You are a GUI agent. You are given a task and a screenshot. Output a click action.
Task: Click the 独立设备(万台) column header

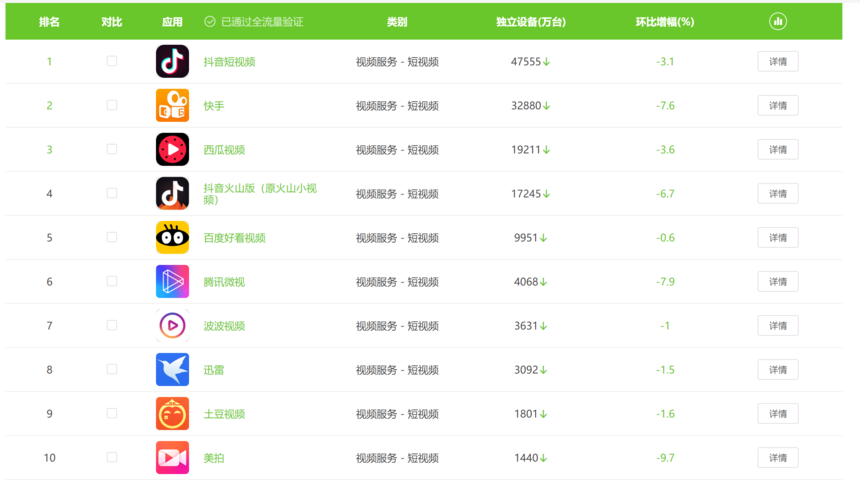[x=531, y=22]
